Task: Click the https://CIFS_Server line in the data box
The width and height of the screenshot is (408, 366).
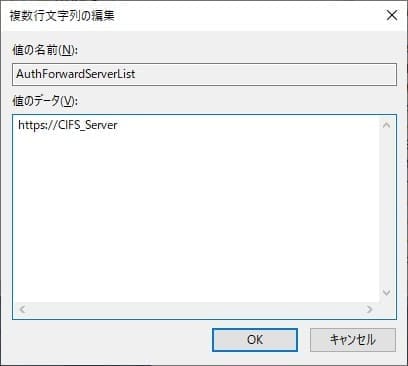Action: point(68,125)
